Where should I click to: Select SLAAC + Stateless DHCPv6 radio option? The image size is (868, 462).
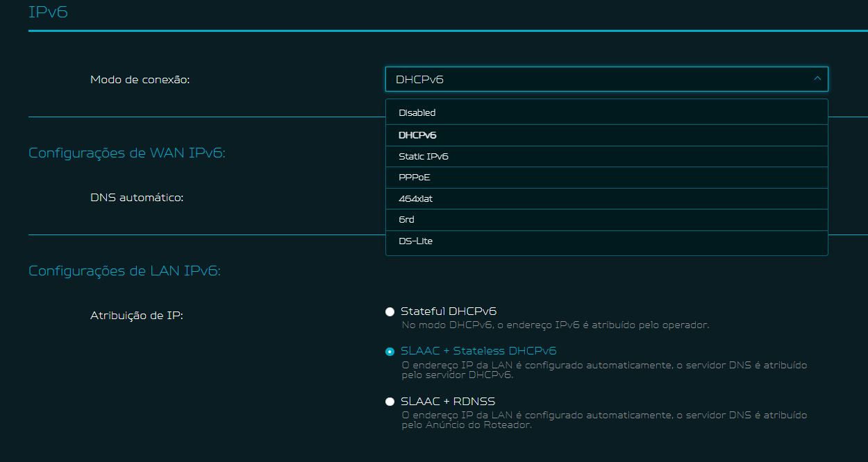pos(390,352)
